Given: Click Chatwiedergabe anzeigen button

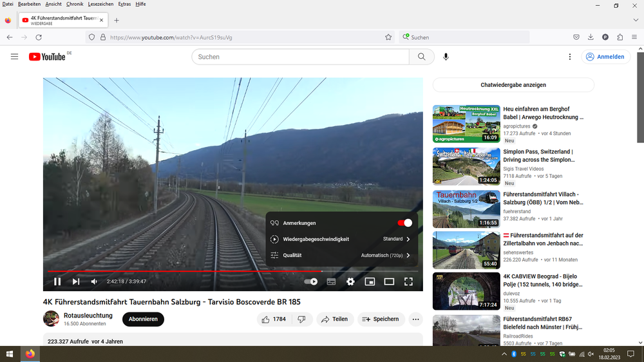Looking at the screenshot, I should click(513, 85).
